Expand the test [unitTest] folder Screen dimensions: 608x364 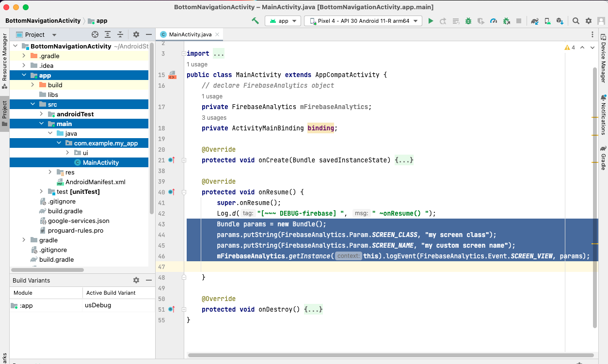pyautogui.click(x=41, y=191)
